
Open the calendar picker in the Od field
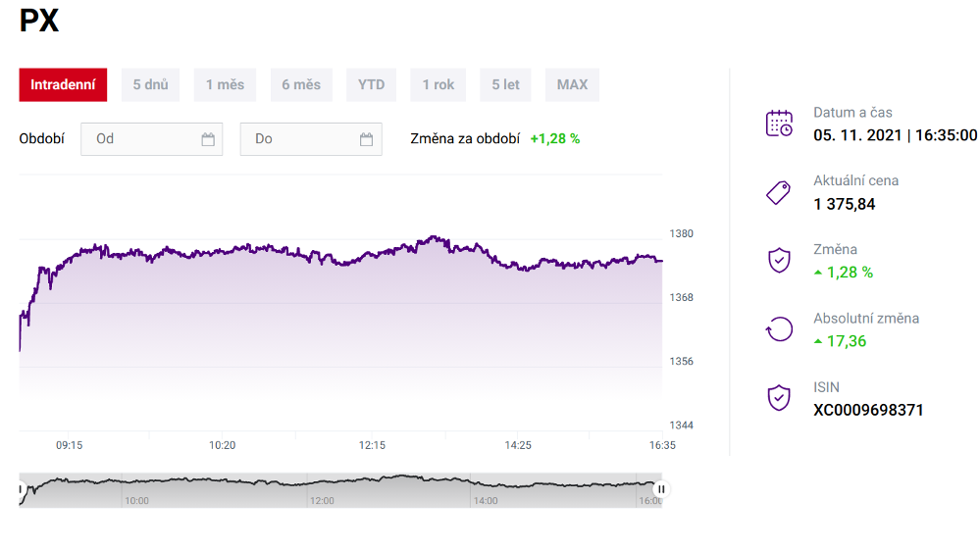pyautogui.click(x=208, y=139)
